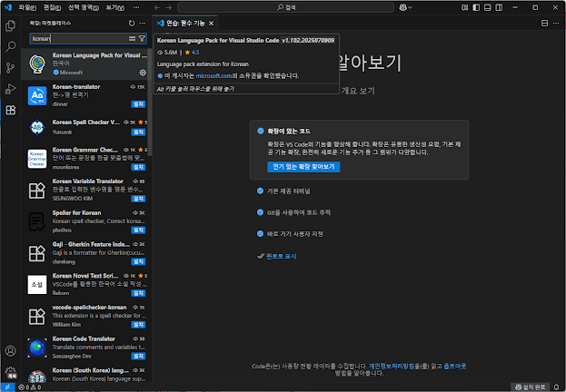Open the Korean Language Pack manage gear
The height and width of the screenshot is (392, 566).
click(x=143, y=73)
